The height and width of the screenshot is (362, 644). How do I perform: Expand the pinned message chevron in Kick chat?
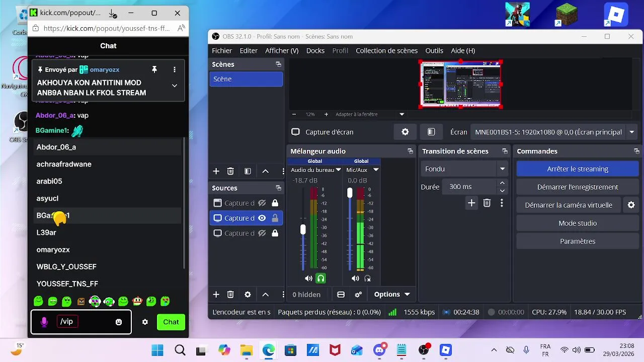coord(175,85)
